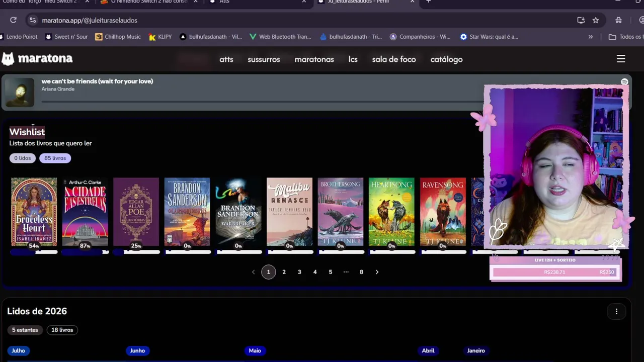Image resolution: width=644 pixels, height=362 pixels.
Task: Go to wishlist page 4
Action: tap(315, 272)
